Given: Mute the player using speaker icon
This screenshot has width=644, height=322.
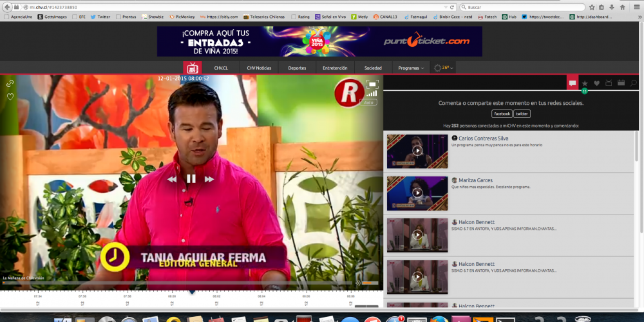Looking at the screenshot, I should (357, 283).
